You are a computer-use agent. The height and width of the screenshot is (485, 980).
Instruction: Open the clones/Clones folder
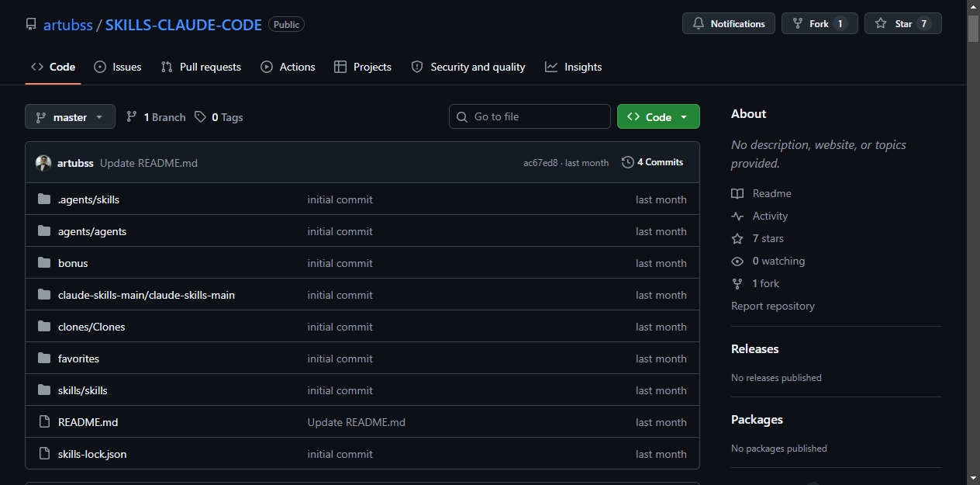point(91,327)
